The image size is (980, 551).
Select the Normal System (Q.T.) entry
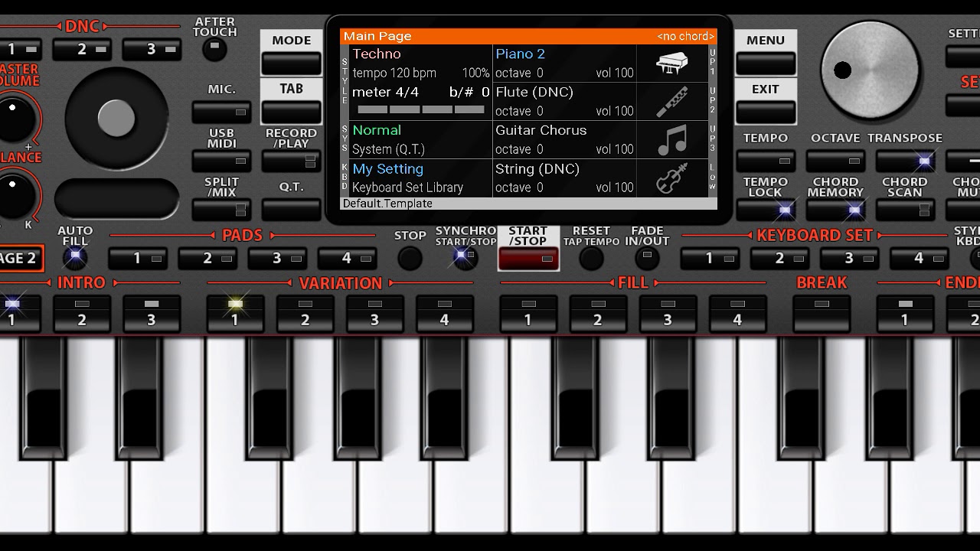[420, 139]
